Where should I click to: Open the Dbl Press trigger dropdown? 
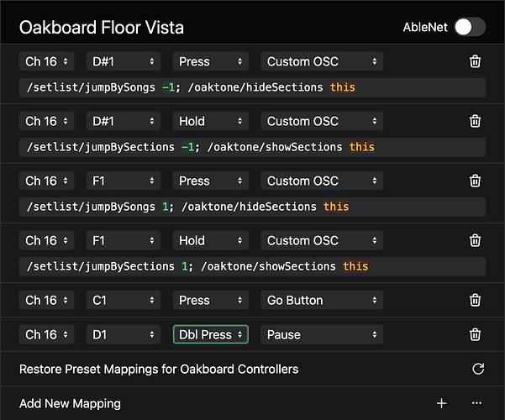pos(211,334)
